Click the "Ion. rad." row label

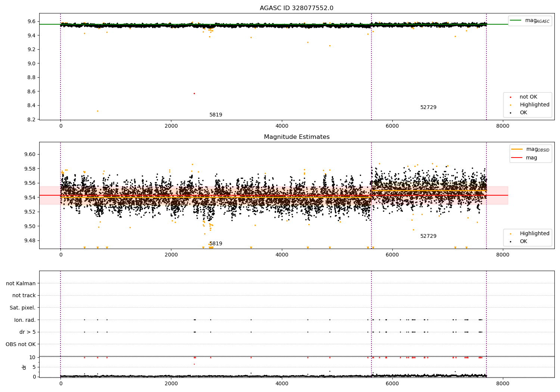[25, 320]
